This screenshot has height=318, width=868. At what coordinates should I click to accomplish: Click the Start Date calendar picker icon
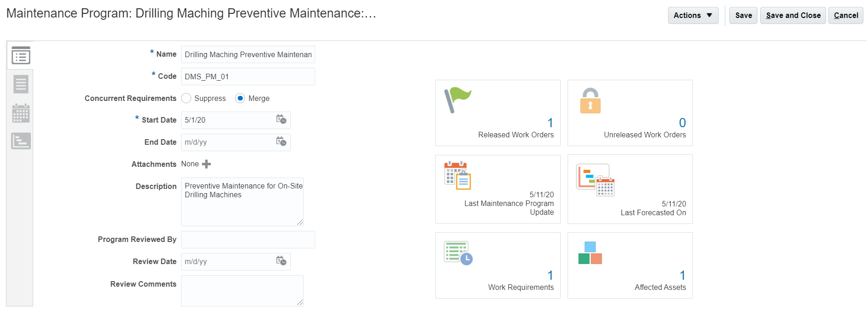pos(281,120)
